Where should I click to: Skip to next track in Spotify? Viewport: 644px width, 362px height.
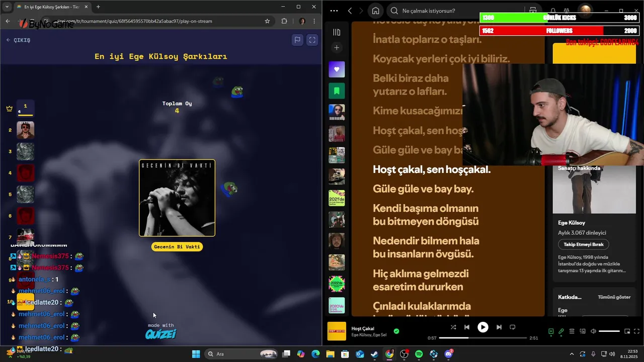coord(499,327)
